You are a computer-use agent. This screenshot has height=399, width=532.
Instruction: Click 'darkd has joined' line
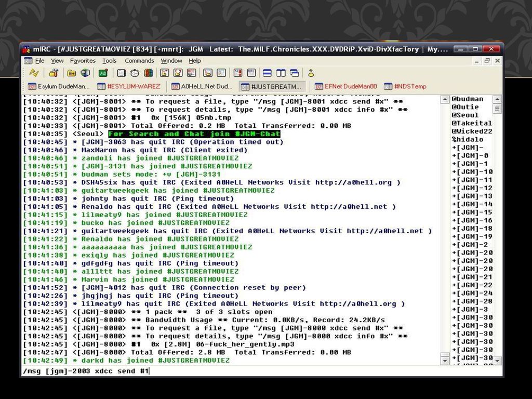pyautogui.click(x=126, y=361)
